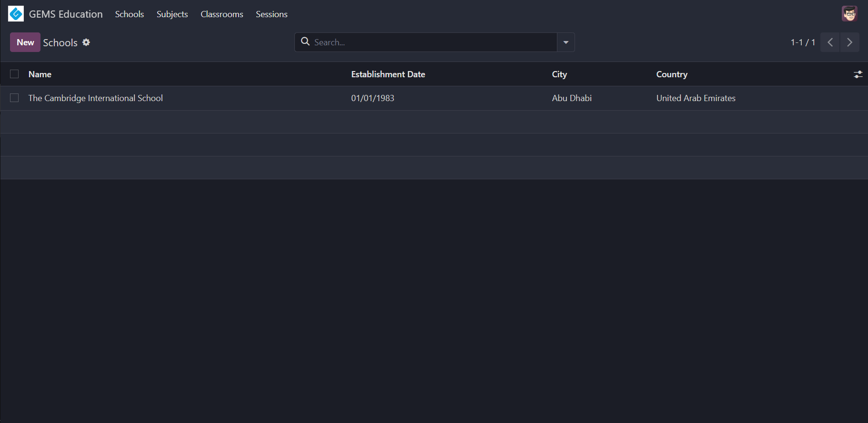Open the column options sliders icon

[x=858, y=74]
